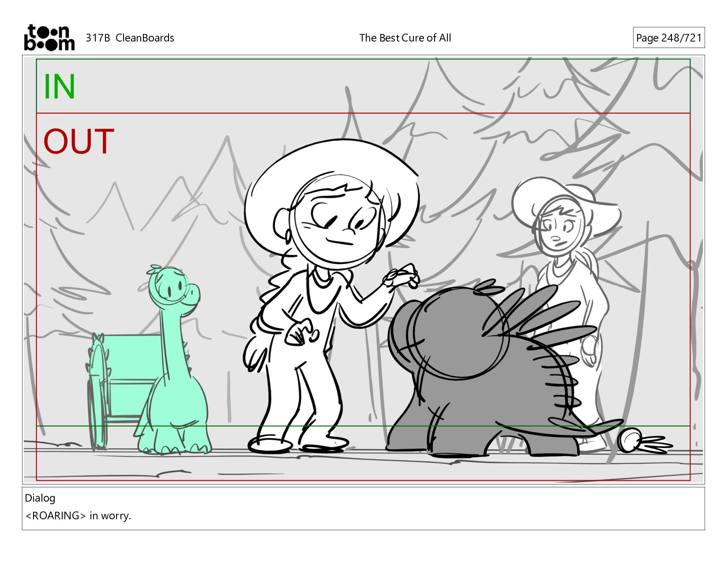Click the 'Page 248/721' box
The width and height of the screenshot is (728, 563).
coord(668,38)
